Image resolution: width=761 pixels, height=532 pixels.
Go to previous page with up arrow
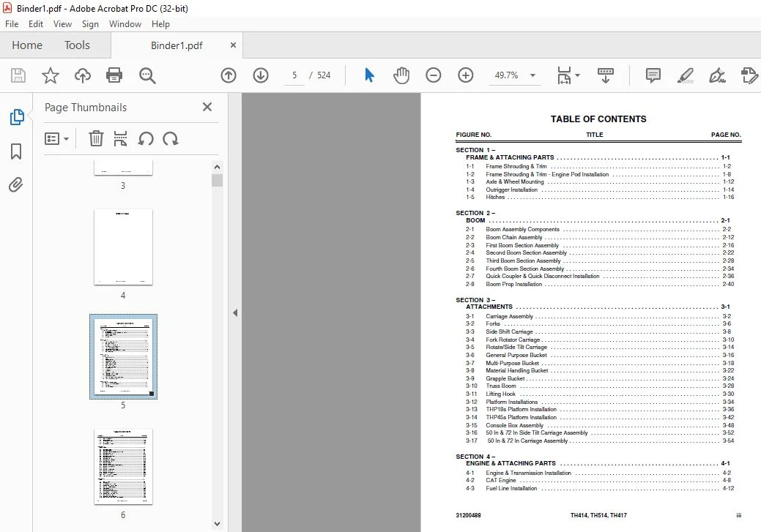pos(229,75)
